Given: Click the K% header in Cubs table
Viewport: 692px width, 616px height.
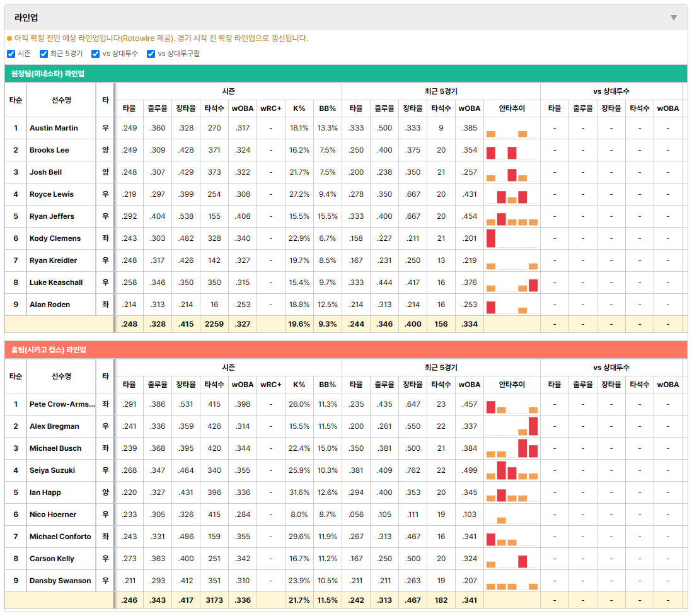Looking at the screenshot, I should tap(299, 385).
